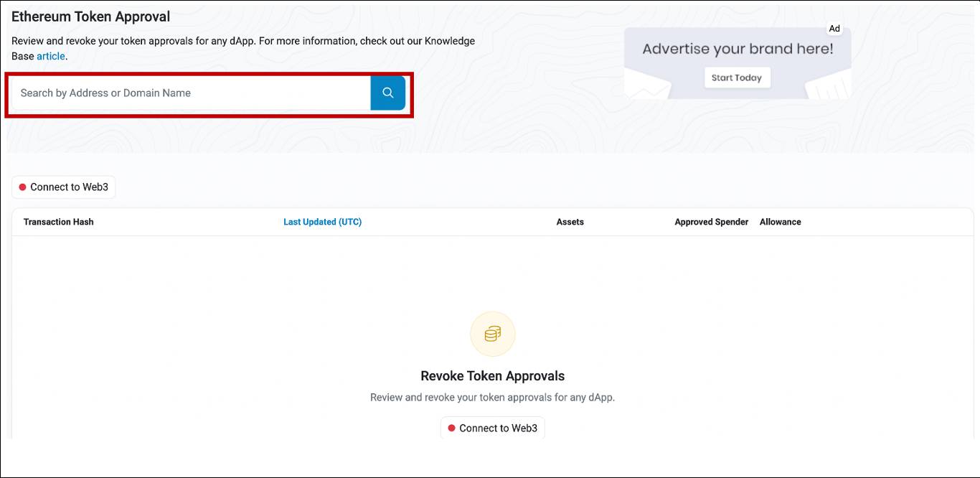Open the Knowledge Base article link

51,56
